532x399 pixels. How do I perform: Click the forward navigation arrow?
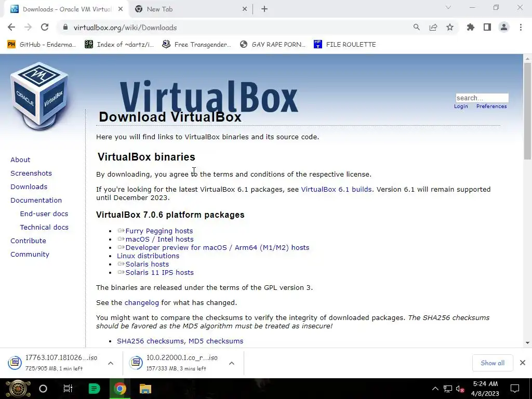click(28, 28)
